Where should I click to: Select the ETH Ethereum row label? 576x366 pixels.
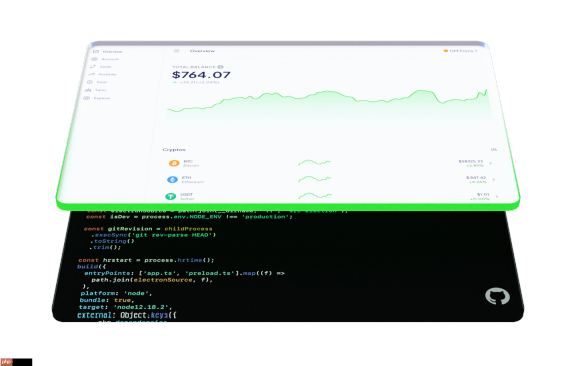point(192,180)
